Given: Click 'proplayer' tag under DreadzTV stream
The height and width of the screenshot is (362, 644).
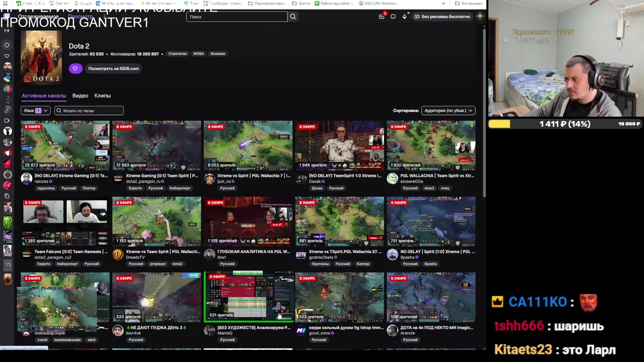Looking at the screenshot, I should [x=158, y=264].
